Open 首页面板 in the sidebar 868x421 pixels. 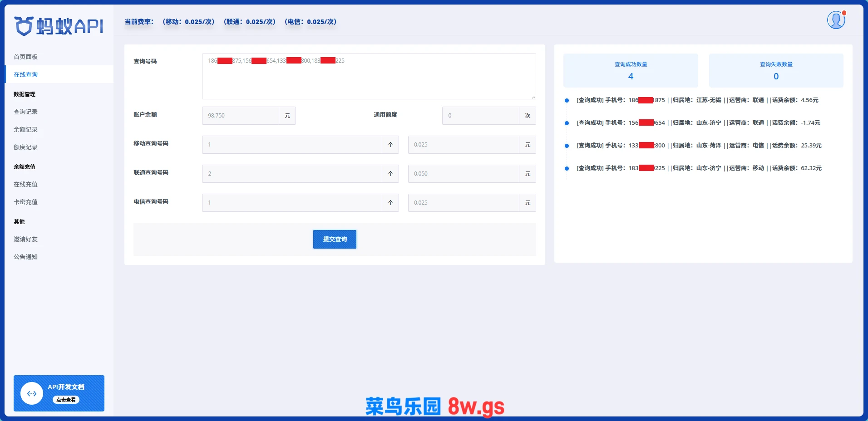pos(26,57)
